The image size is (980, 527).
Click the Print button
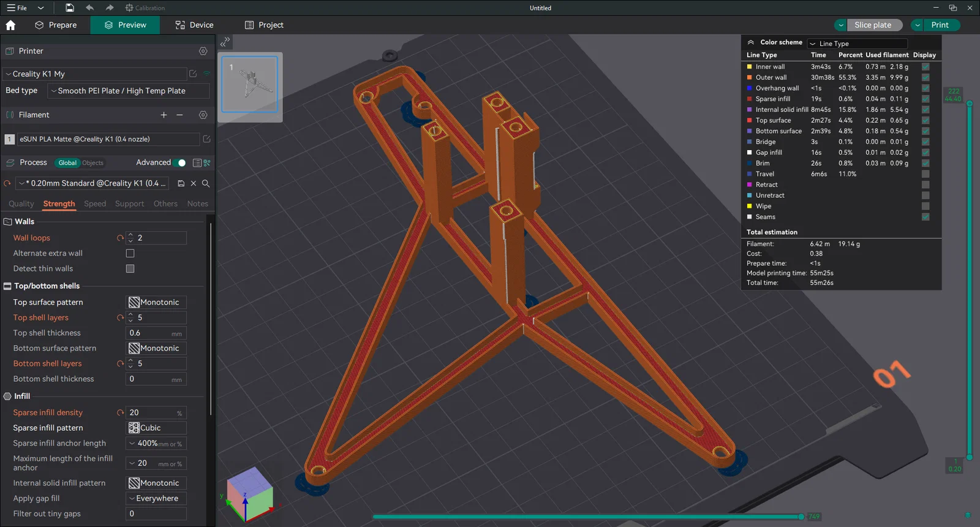point(940,25)
